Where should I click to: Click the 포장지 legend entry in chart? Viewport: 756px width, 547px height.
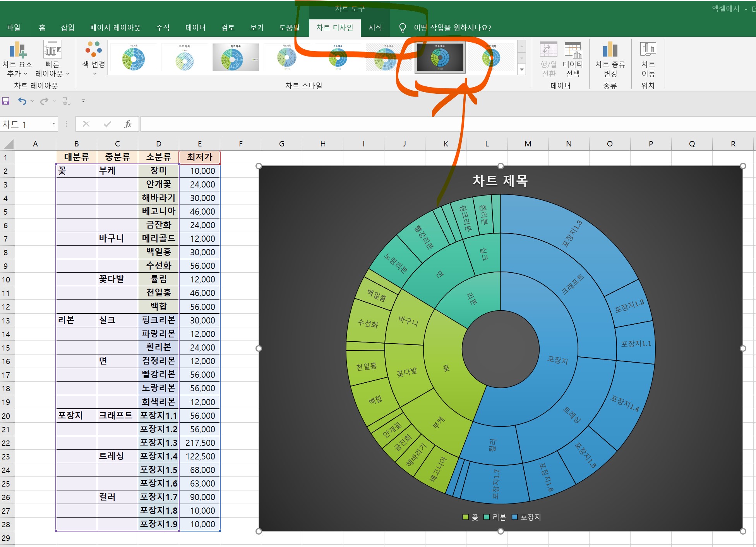point(530,517)
